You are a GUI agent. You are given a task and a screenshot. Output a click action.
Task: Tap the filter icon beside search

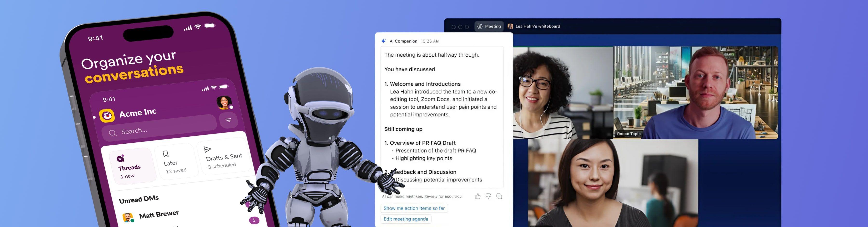pos(228,120)
